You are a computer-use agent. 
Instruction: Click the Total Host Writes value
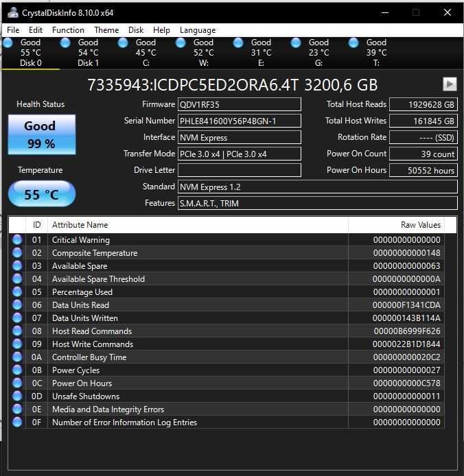pos(424,121)
